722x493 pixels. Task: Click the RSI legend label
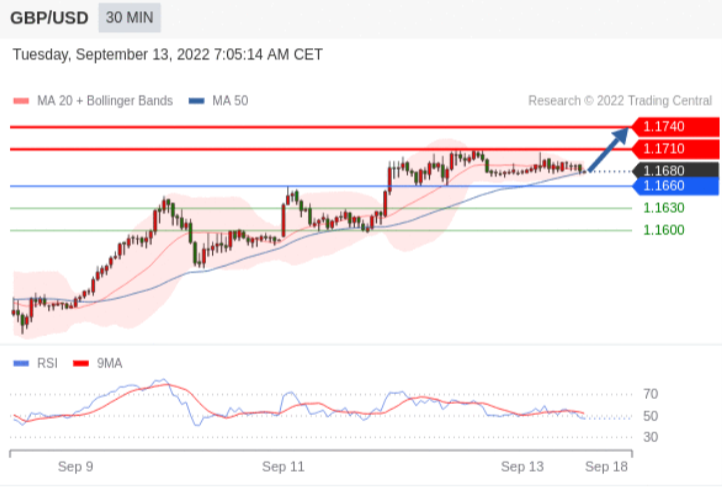(47, 364)
